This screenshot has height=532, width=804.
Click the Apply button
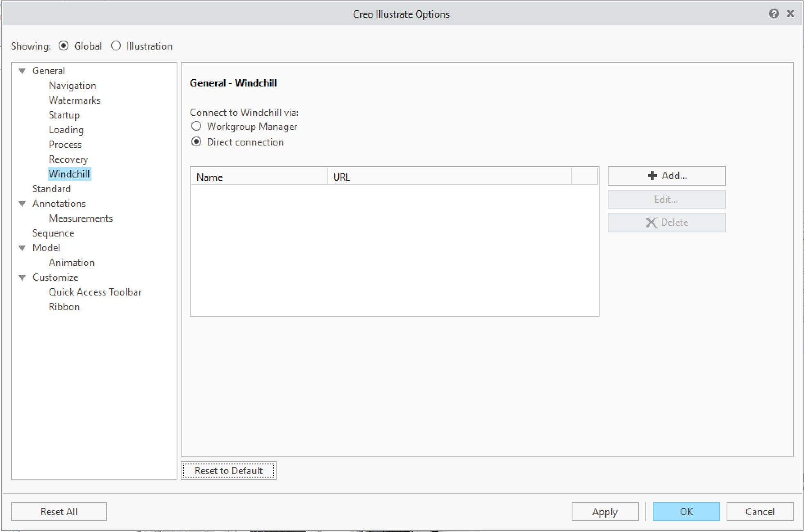point(605,512)
